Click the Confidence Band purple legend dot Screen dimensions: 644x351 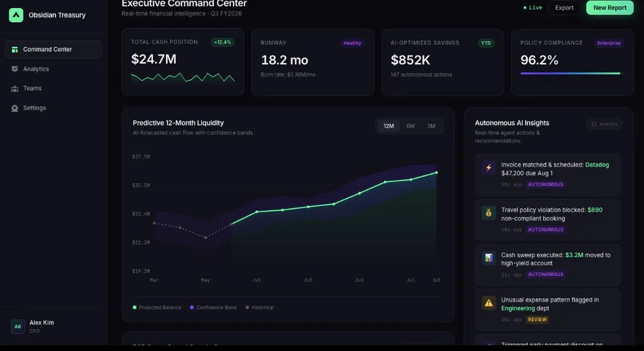(x=192, y=307)
